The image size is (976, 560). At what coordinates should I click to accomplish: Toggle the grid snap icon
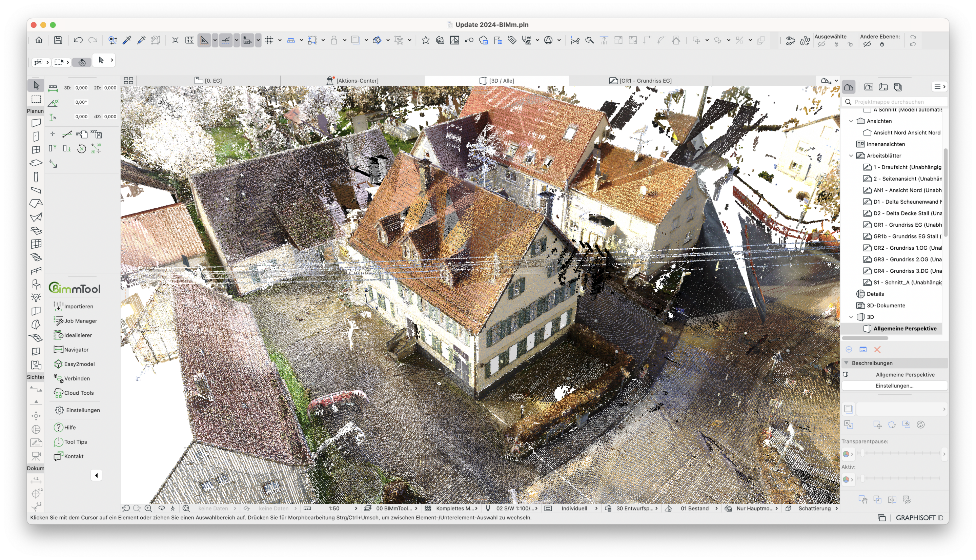point(269,40)
